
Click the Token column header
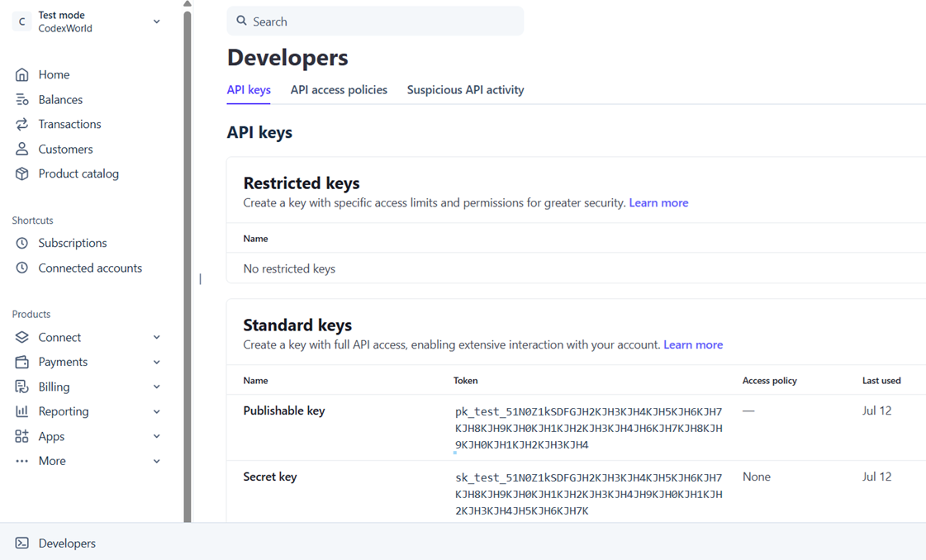(465, 381)
